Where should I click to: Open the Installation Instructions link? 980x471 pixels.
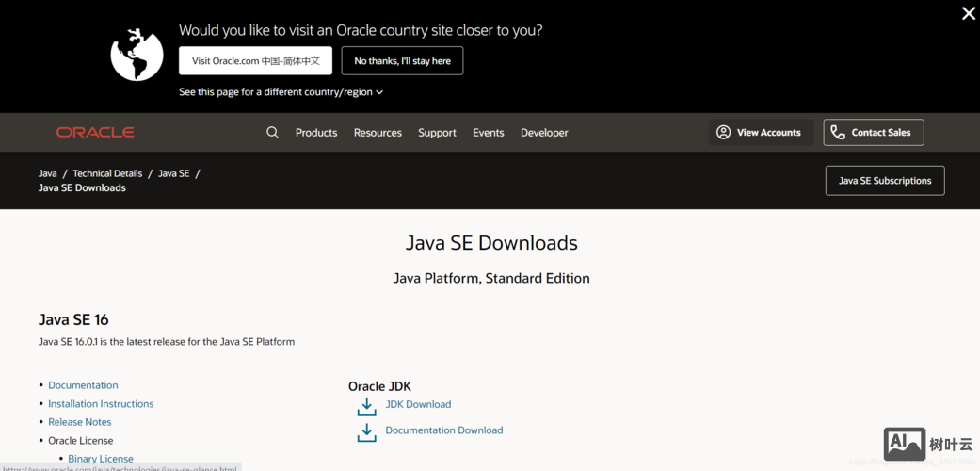[101, 404]
